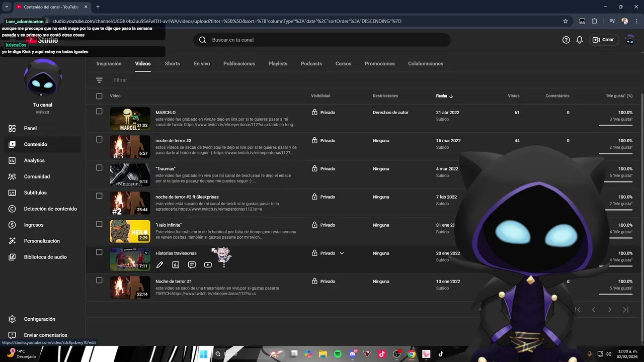The width and height of the screenshot is (644, 362).
Task: Open the Publicaciones tab
Action: pos(239,64)
